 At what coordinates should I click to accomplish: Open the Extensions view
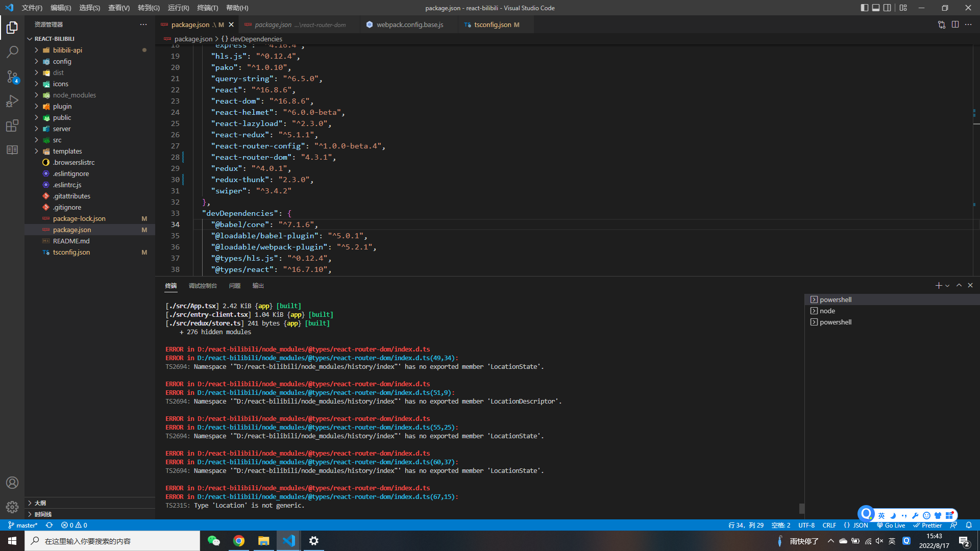click(x=12, y=126)
